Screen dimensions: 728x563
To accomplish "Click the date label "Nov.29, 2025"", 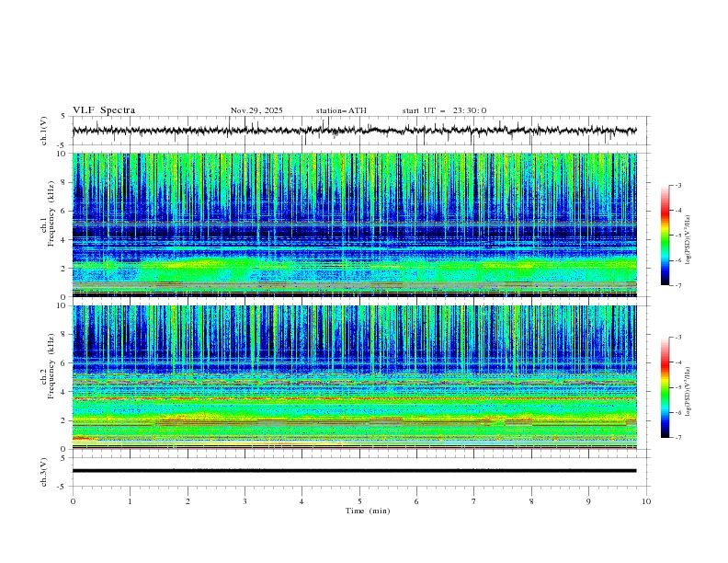I will tap(256, 110).
